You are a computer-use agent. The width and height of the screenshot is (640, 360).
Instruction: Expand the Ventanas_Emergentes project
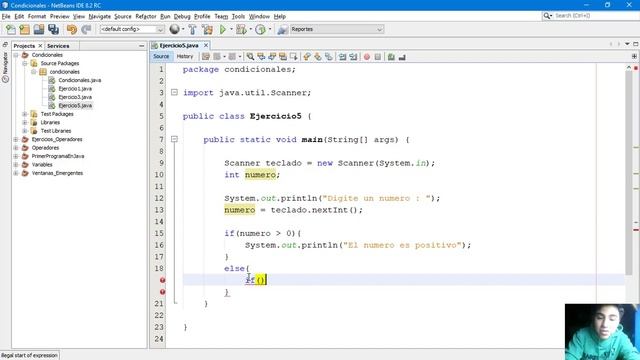click(16, 173)
